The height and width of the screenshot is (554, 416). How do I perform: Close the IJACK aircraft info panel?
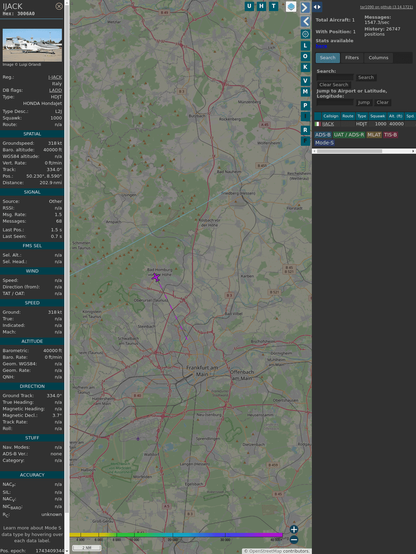[59, 6]
